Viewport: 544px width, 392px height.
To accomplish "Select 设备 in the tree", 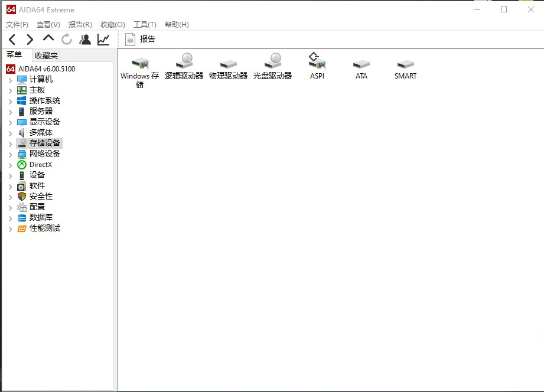I will 37,175.
